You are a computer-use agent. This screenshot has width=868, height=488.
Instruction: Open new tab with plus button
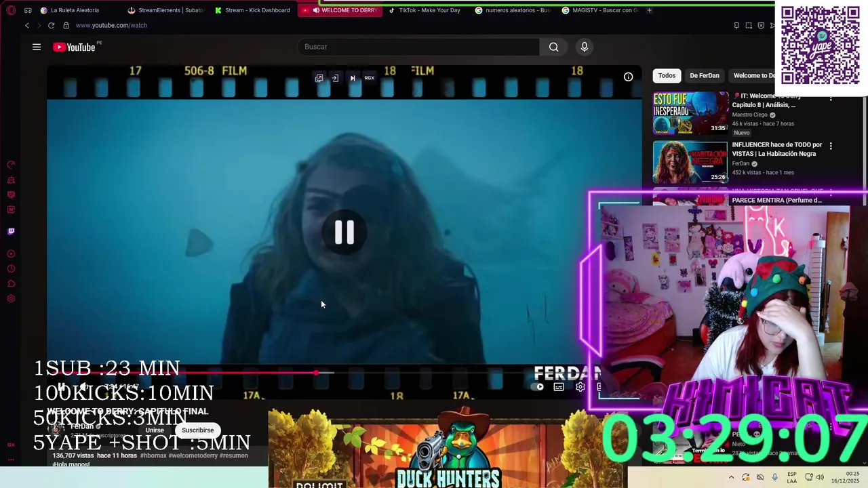(649, 10)
